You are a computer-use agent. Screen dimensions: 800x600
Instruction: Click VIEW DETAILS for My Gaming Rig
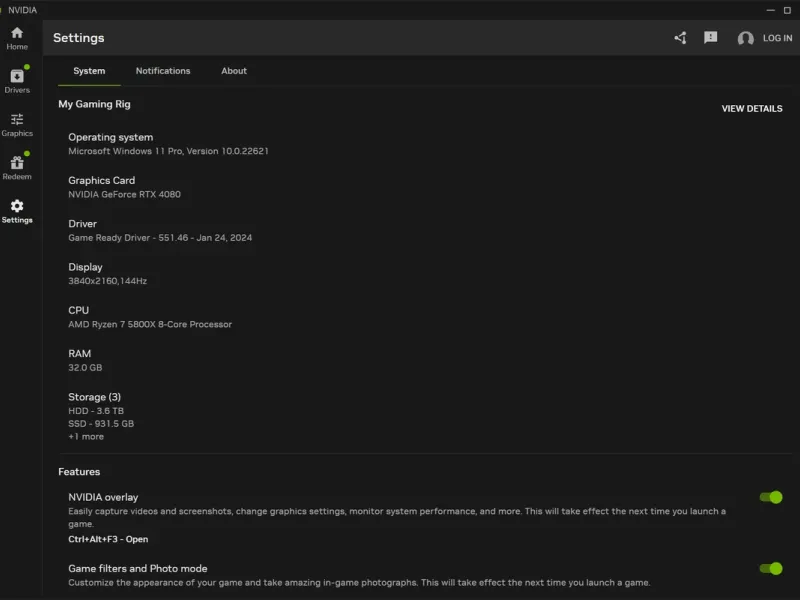(x=752, y=109)
